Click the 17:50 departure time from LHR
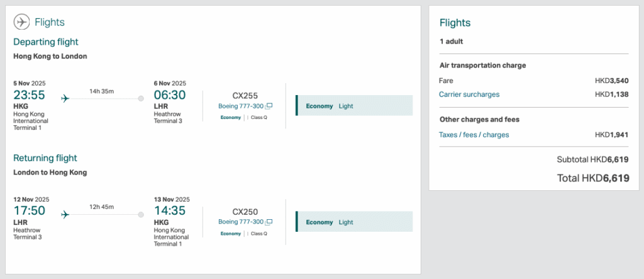Viewport: 644px width, 279px height. 29,211
